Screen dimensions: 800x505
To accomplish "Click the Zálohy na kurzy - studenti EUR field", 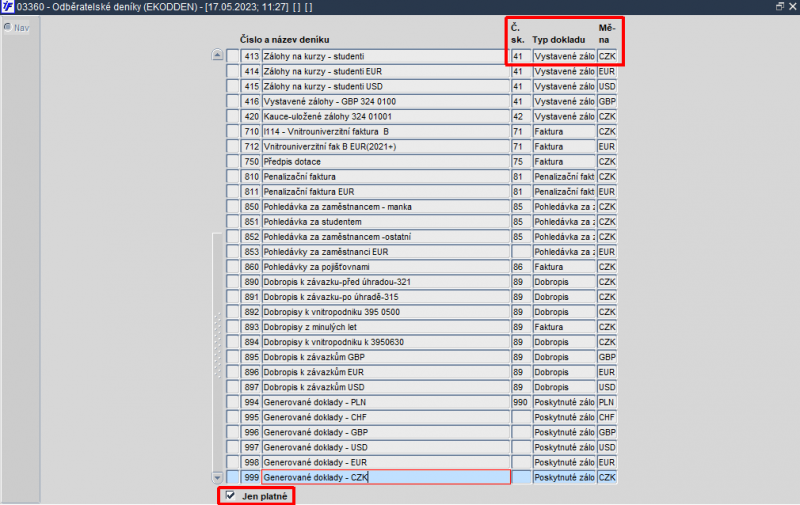I will (386, 71).
